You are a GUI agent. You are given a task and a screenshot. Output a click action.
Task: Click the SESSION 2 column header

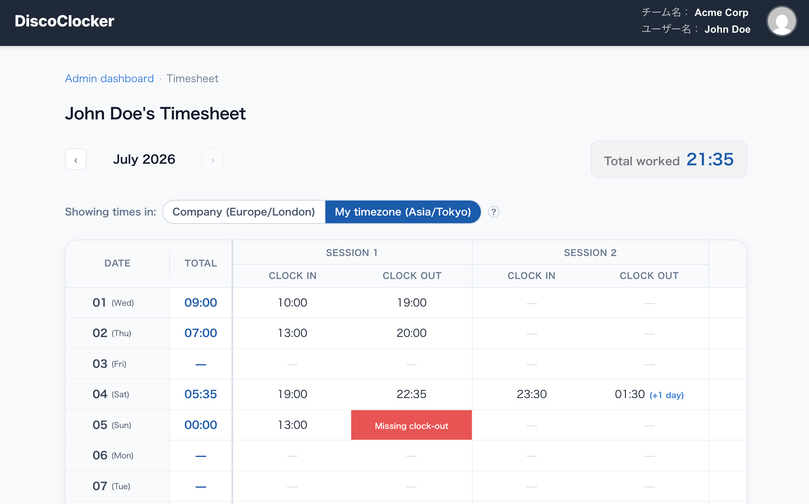pyautogui.click(x=590, y=253)
